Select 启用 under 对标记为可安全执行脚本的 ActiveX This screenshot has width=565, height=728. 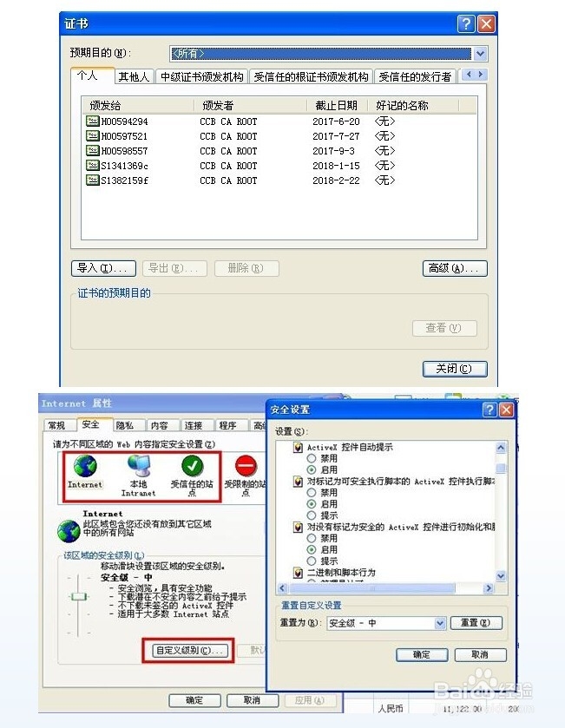pyautogui.click(x=312, y=504)
